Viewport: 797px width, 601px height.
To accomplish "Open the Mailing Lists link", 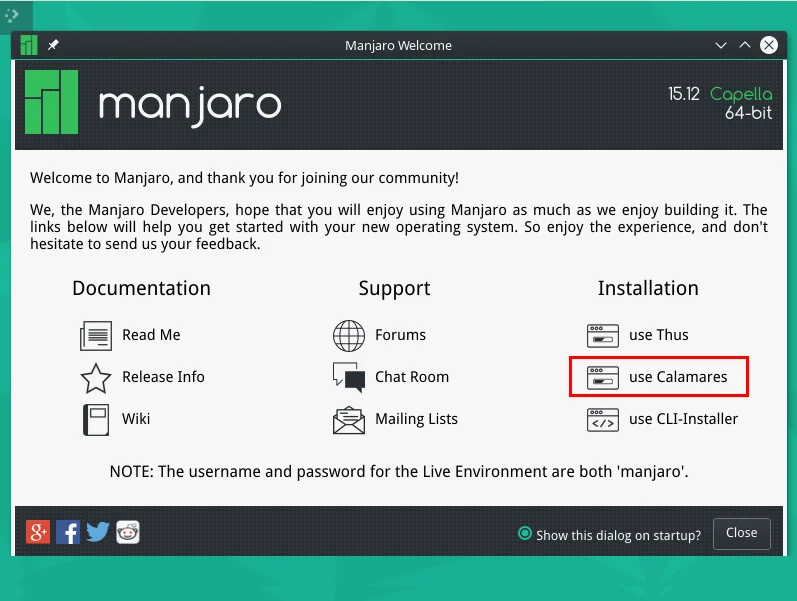I will coord(416,419).
